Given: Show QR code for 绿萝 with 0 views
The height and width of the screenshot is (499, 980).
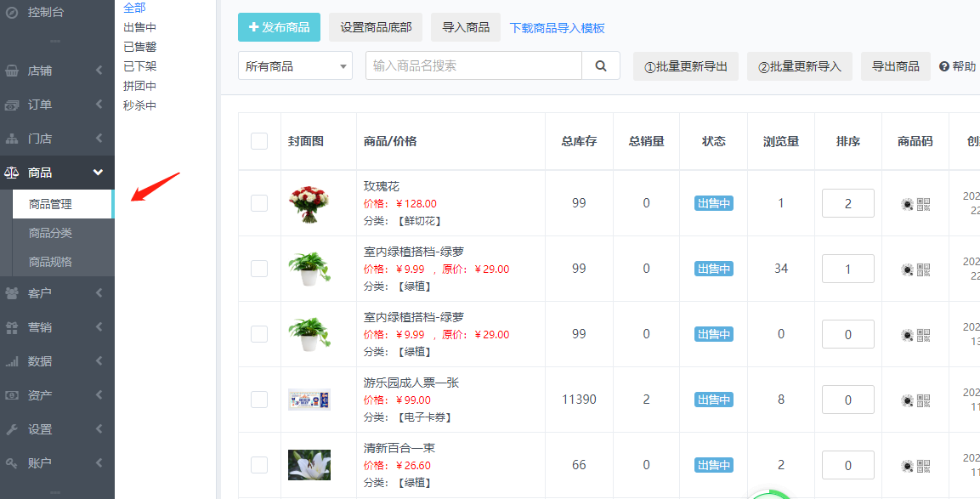Looking at the screenshot, I should (924, 335).
